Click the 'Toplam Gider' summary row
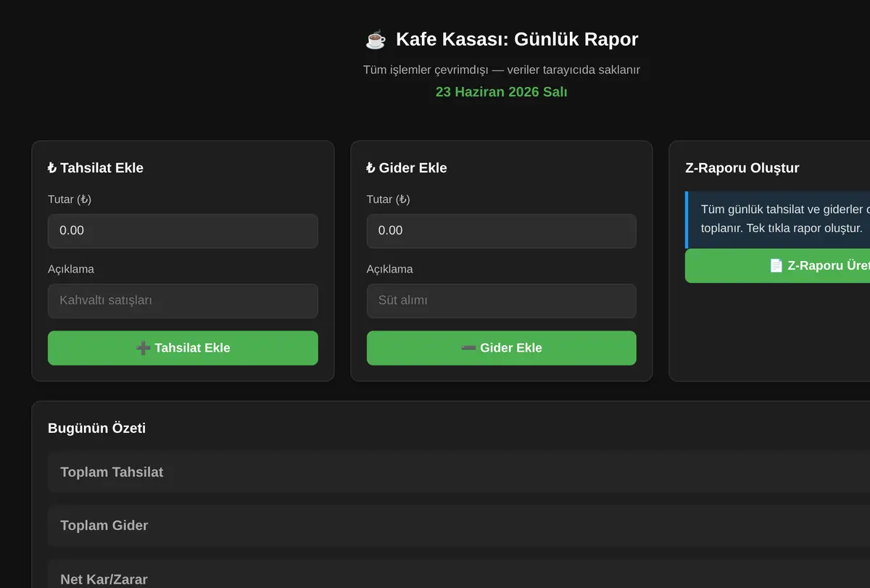This screenshot has width=870, height=588. click(459, 526)
